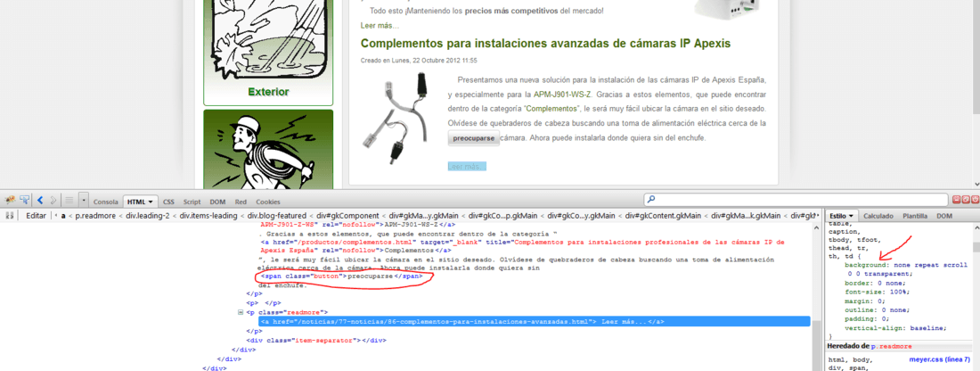The height and width of the screenshot is (371, 980).
Task: Edit the vertical-align: baseline property
Action: pos(895,328)
